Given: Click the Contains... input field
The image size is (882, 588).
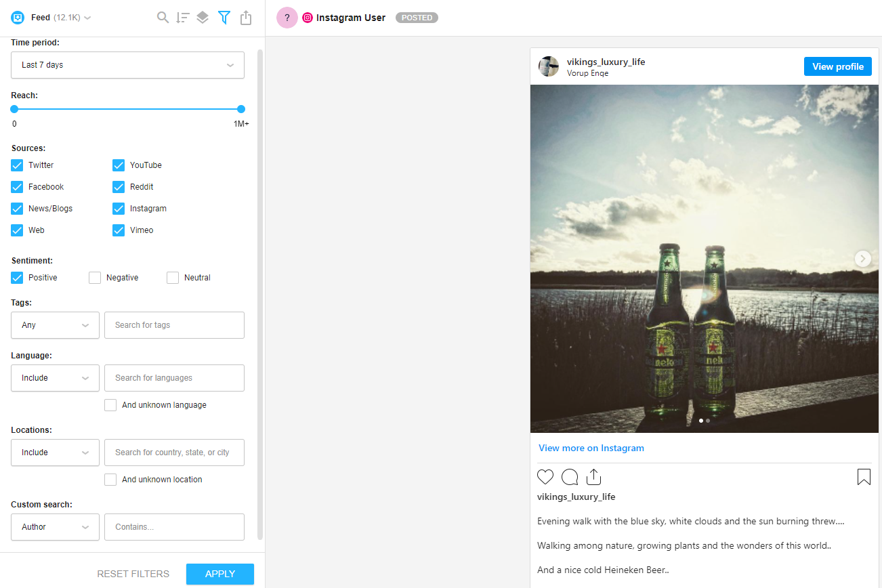Looking at the screenshot, I should [x=174, y=527].
